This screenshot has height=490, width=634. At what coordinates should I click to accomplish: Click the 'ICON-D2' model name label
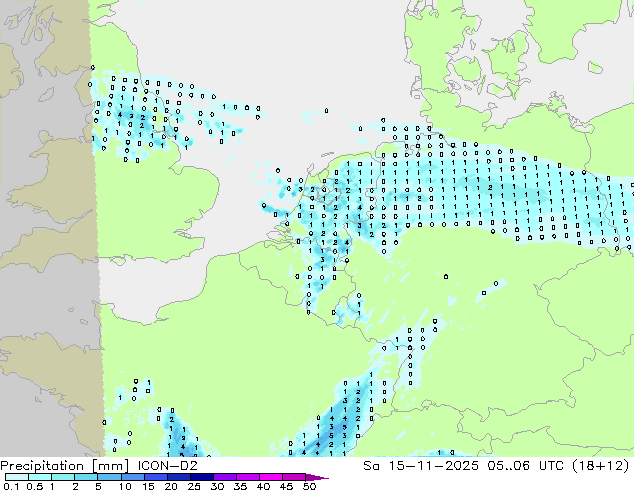point(167,466)
